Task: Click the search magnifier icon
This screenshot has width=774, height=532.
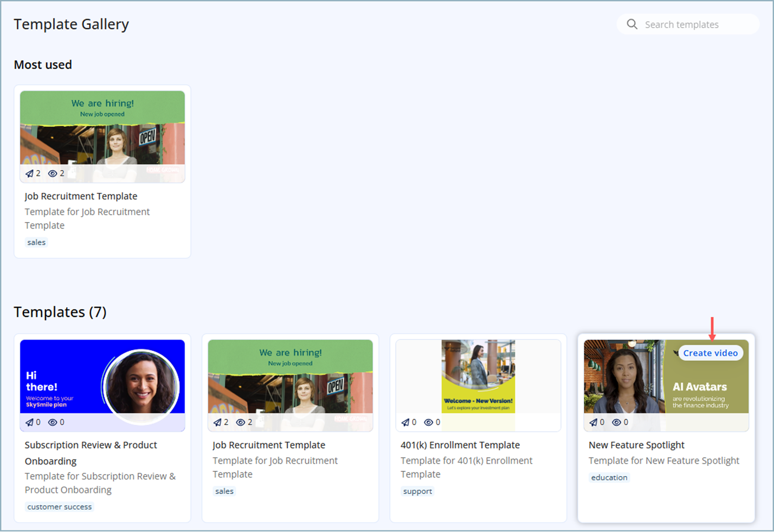Action: point(632,24)
